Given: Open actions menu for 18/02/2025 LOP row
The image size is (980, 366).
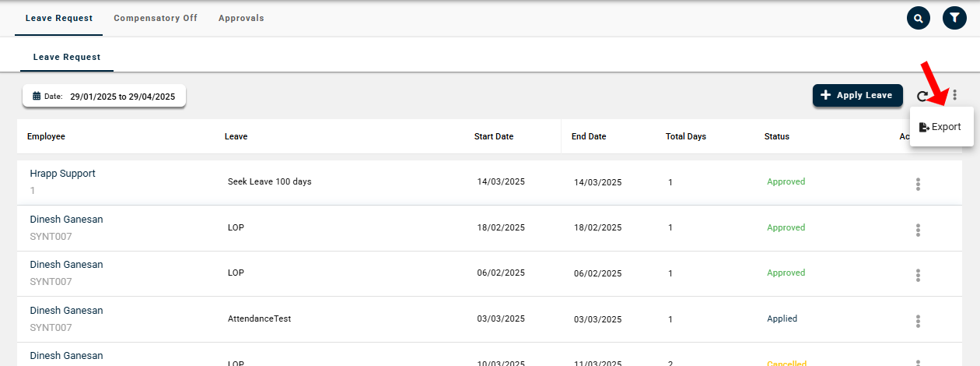Looking at the screenshot, I should tap(918, 230).
